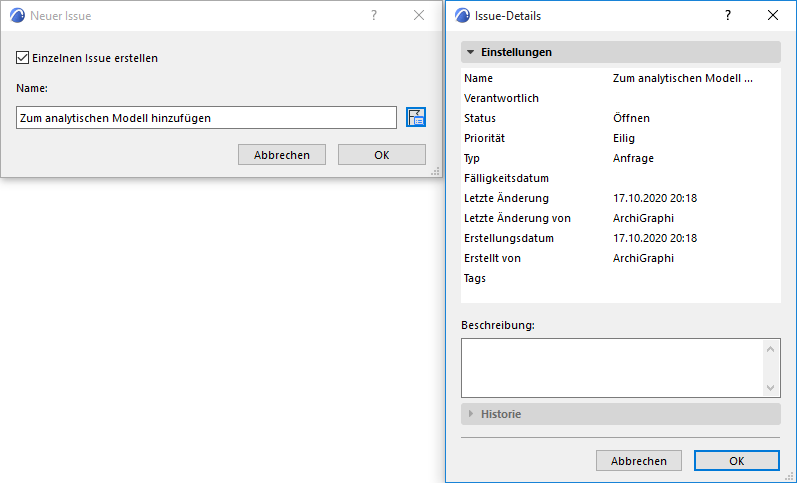Open the Status value Öffnen
Viewport: 797px width, 483px height.
[630, 118]
